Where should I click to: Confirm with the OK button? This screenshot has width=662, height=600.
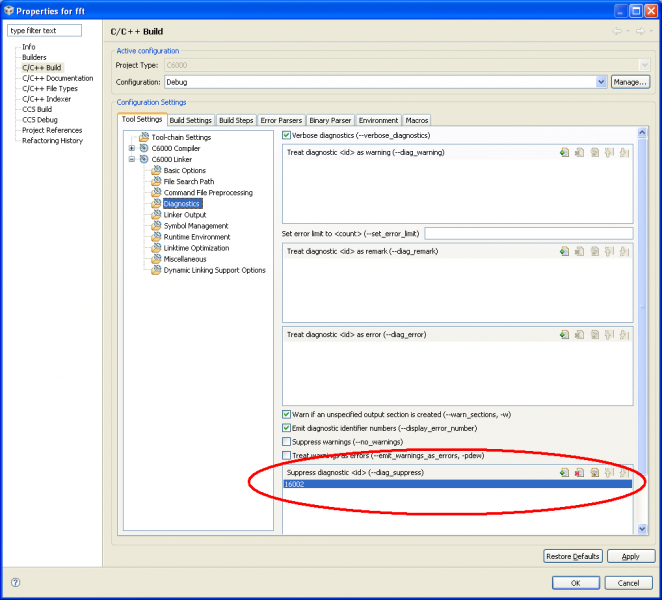[x=575, y=583]
